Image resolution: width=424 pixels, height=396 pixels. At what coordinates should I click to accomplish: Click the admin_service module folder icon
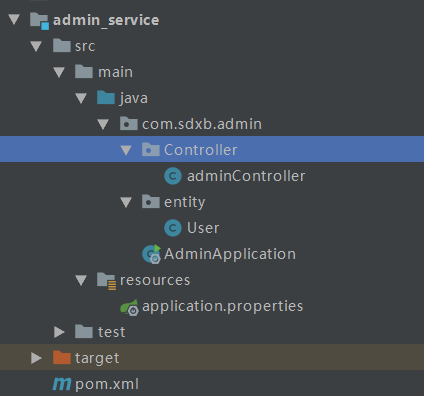click(x=39, y=21)
